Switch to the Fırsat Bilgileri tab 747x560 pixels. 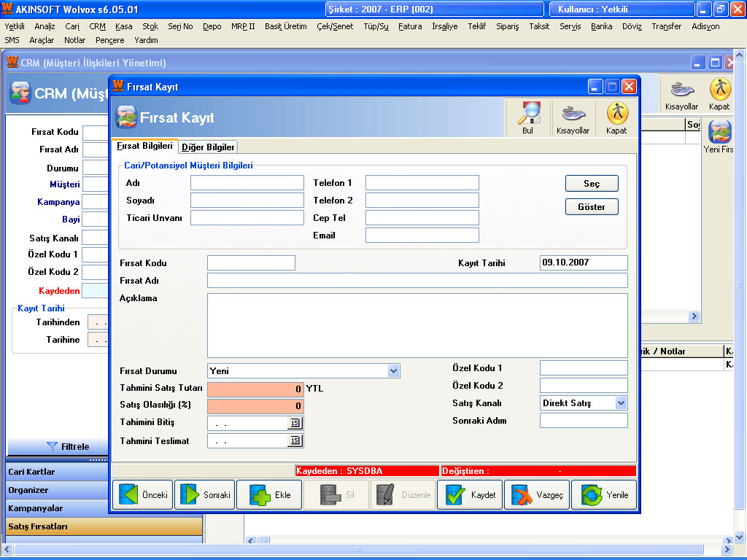tap(144, 146)
